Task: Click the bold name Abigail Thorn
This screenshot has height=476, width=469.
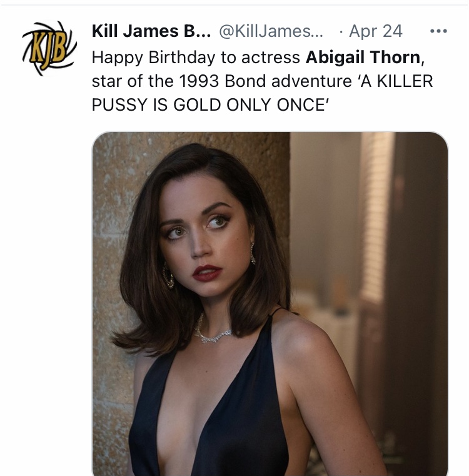Action: click(x=363, y=57)
